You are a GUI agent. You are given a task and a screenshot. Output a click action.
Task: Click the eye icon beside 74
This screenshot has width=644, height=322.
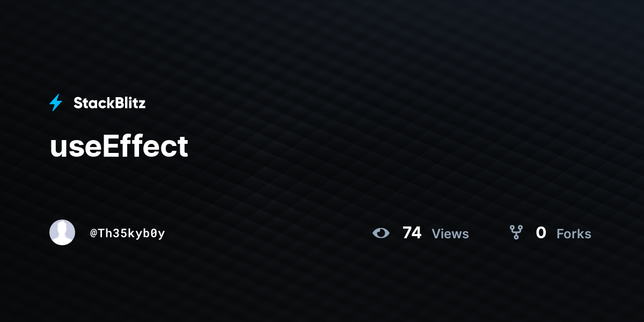coord(381,233)
